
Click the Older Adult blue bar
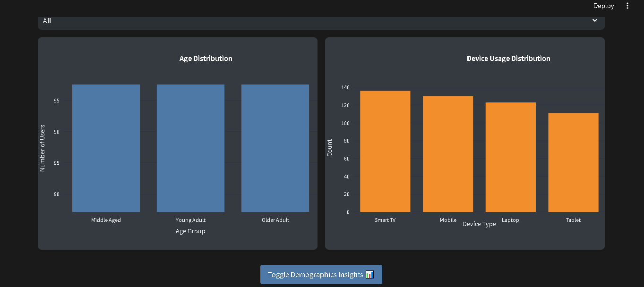click(275, 147)
